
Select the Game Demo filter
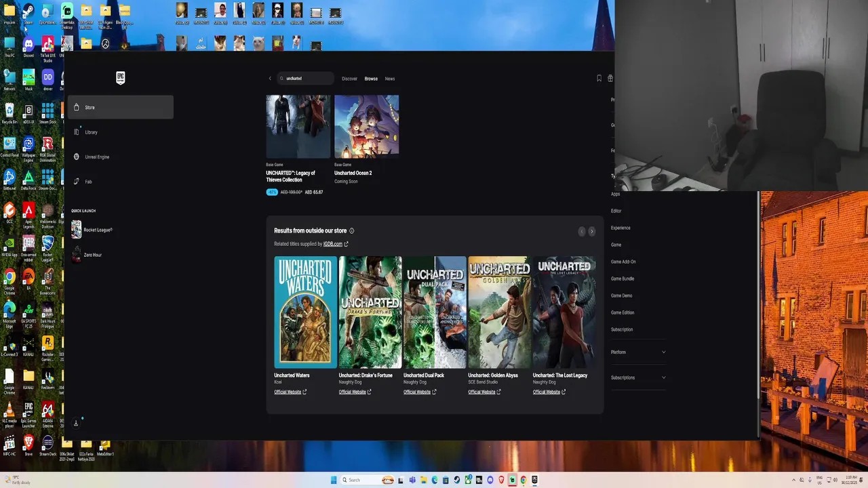coord(621,296)
